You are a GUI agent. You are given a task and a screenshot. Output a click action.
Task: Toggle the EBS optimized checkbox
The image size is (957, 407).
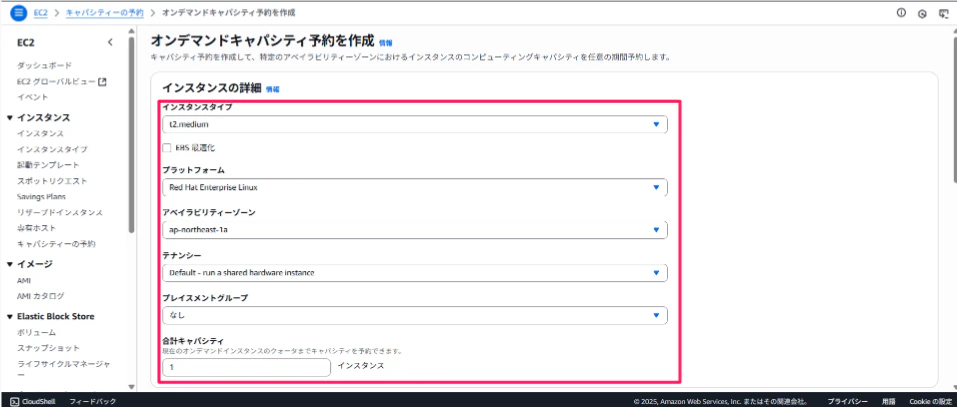[x=167, y=148]
